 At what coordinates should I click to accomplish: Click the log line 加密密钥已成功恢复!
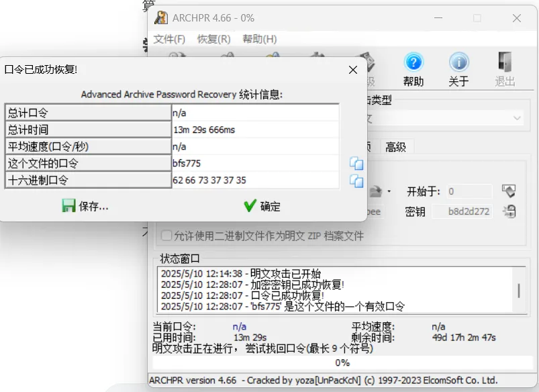(252, 285)
